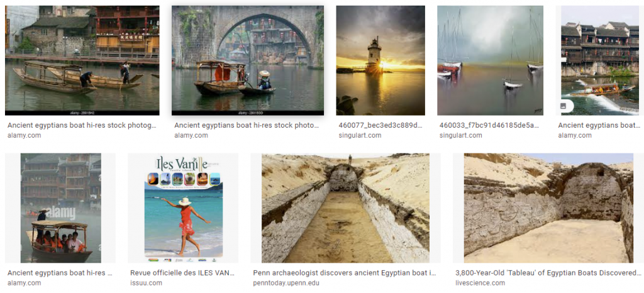Visit the issuu.com source link
This screenshot has width=644, height=293.
pyautogui.click(x=146, y=283)
